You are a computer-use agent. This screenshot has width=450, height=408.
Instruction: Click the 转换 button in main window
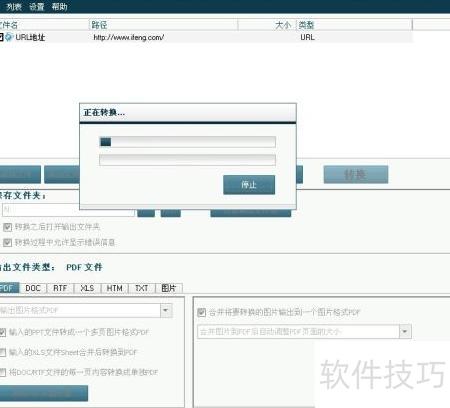[x=356, y=174]
